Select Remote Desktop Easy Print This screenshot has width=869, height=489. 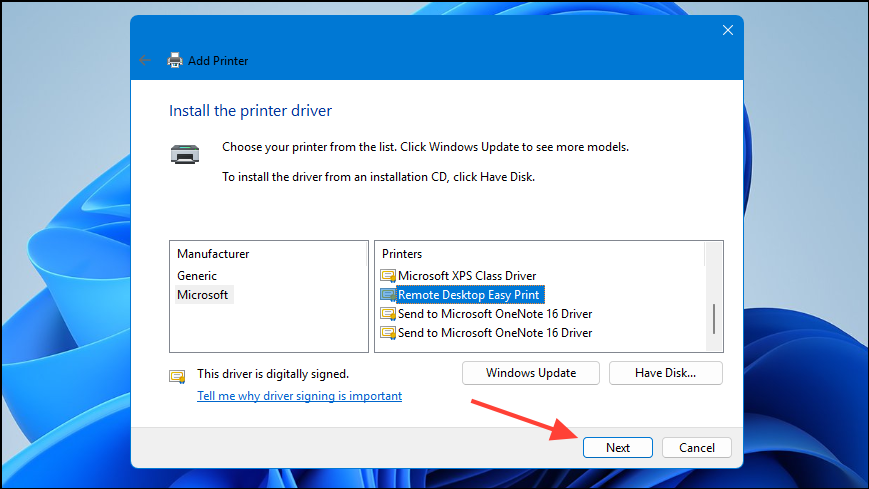(468, 295)
